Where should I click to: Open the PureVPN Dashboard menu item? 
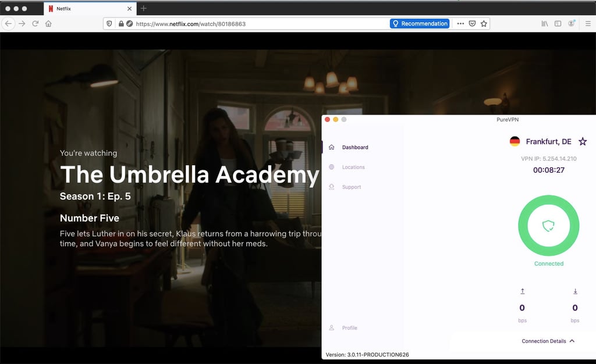(355, 147)
